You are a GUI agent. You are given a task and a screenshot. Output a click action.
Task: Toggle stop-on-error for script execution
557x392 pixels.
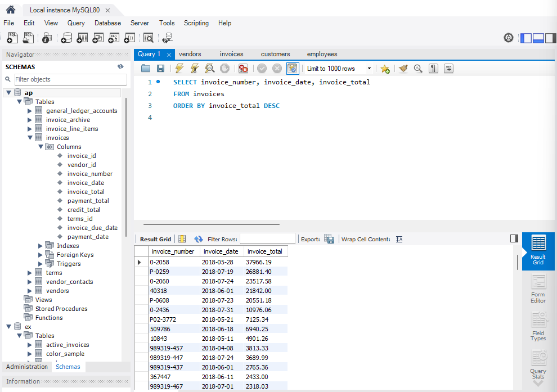[x=242, y=68]
